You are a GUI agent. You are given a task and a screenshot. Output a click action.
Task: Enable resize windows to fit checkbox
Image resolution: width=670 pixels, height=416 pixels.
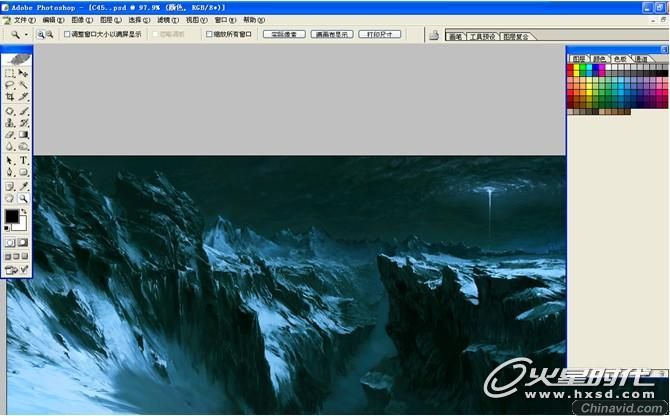[67, 34]
